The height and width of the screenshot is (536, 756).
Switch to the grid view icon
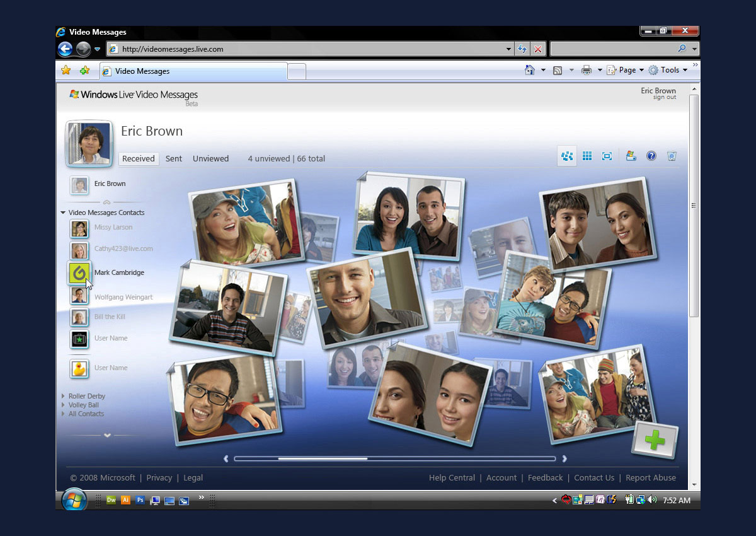[x=587, y=156]
